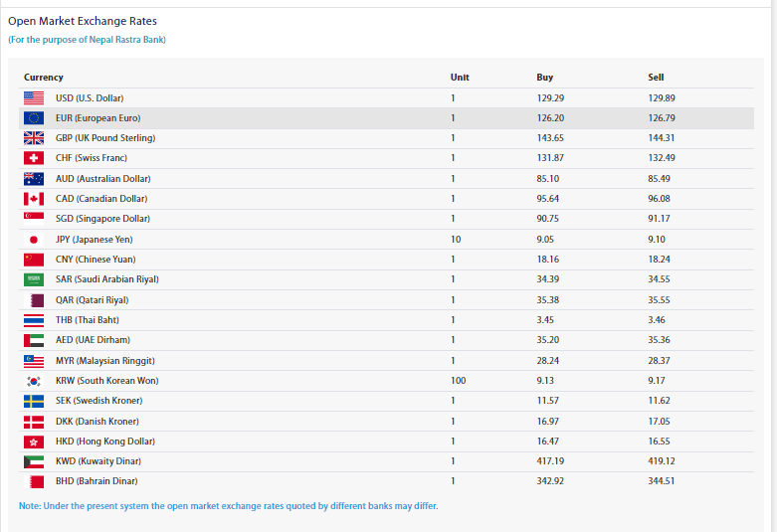The width and height of the screenshot is (777, 532).
Task: Click the Open Market Exchange Rates heading
Action: point(83,21)
